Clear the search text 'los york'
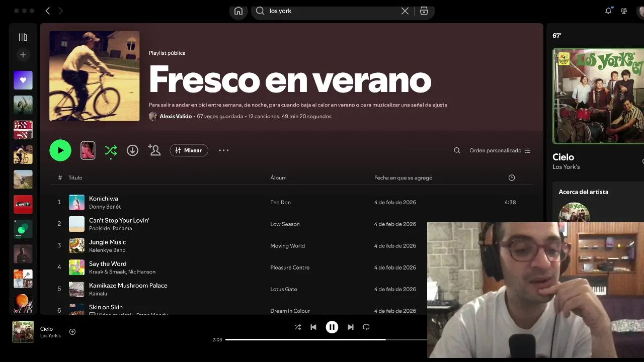The width and height of the screenshot is (644, 362). [x=405, y=11]
